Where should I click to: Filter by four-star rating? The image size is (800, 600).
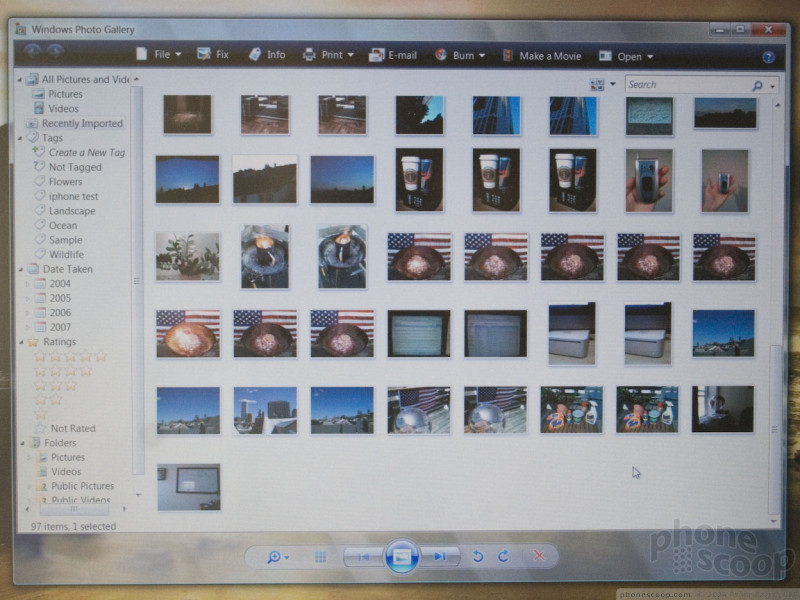(62, 371)
